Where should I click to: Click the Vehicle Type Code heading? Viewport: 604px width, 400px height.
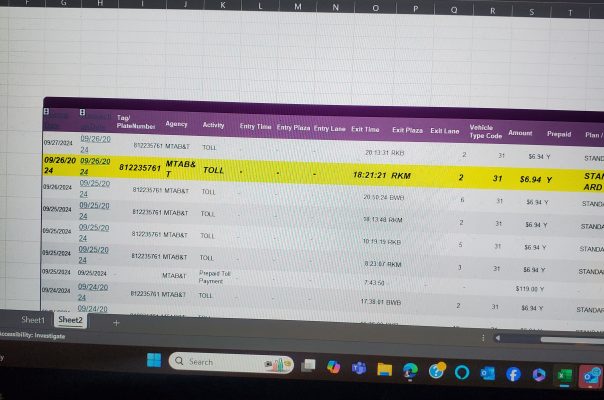coord(485,131)
